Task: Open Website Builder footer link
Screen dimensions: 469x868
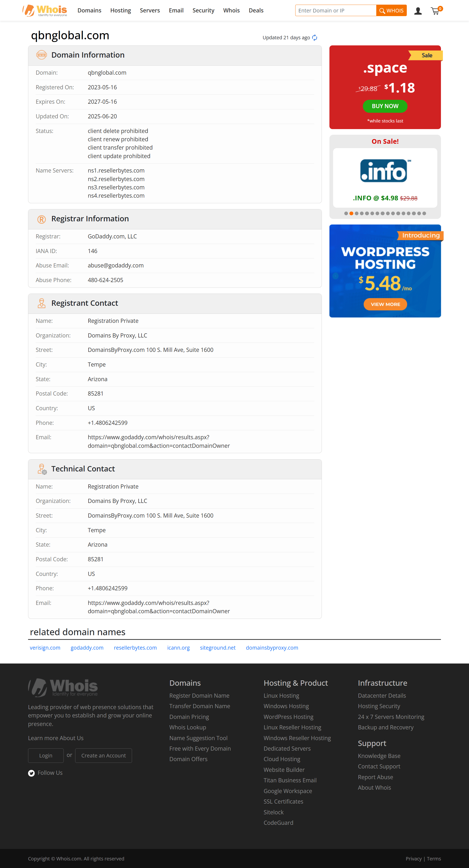Action: [284, 770]
